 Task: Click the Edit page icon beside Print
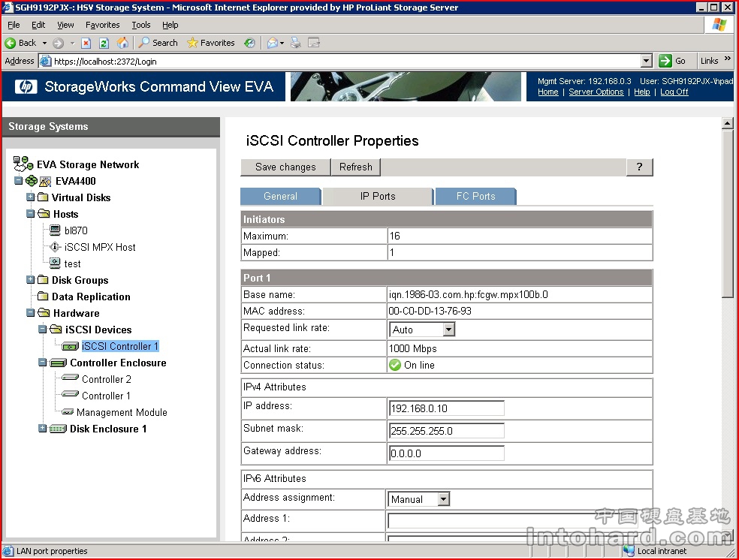point(314,43)
